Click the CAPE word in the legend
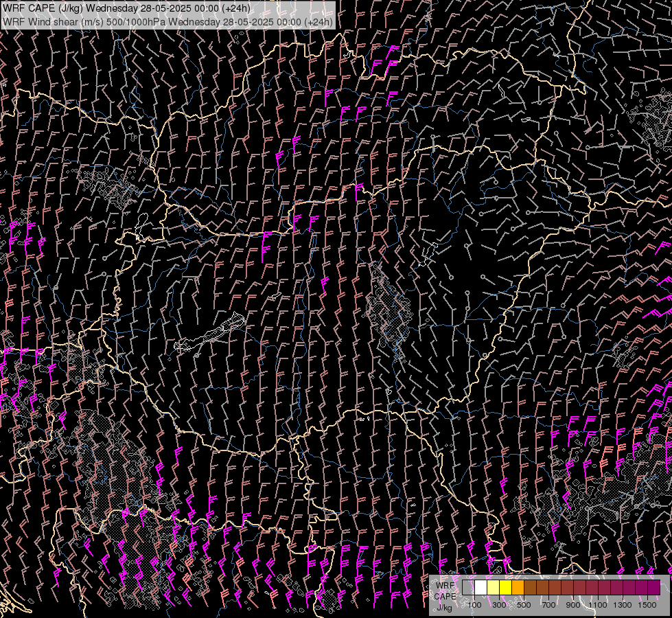Screen dimensions: 672x618 pos(445,596)
